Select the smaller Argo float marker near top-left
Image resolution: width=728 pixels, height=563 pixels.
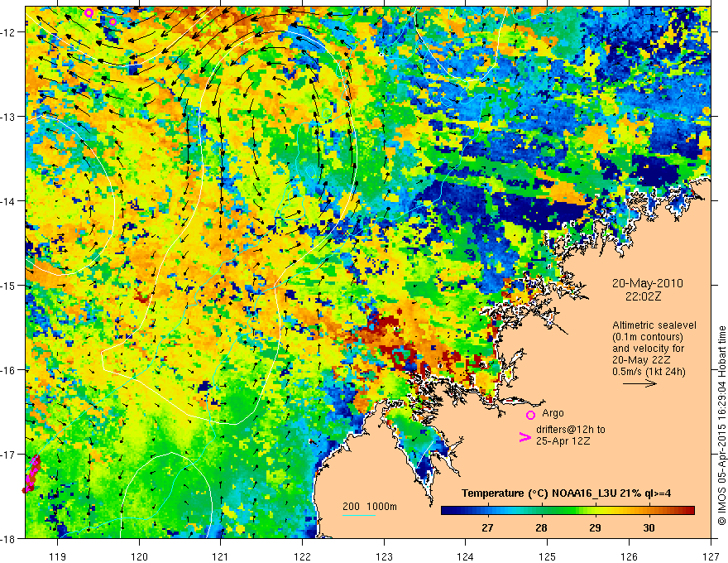113,22
